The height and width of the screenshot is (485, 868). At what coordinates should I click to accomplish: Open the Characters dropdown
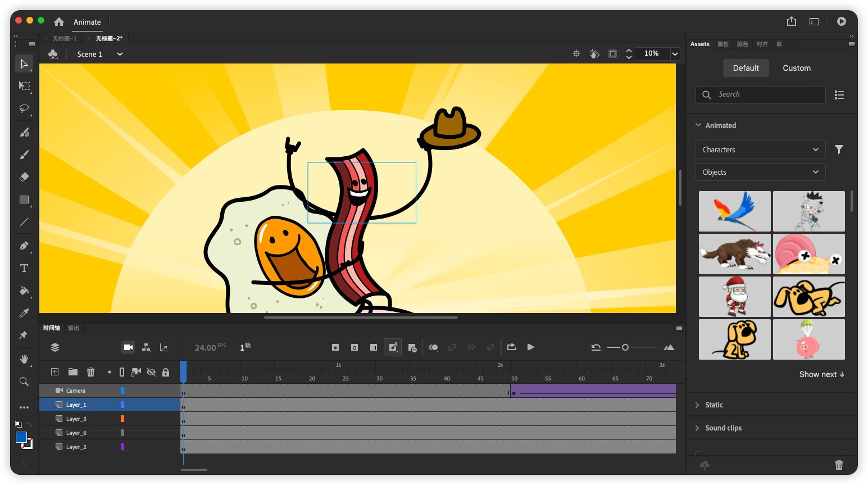coord(760,149)
